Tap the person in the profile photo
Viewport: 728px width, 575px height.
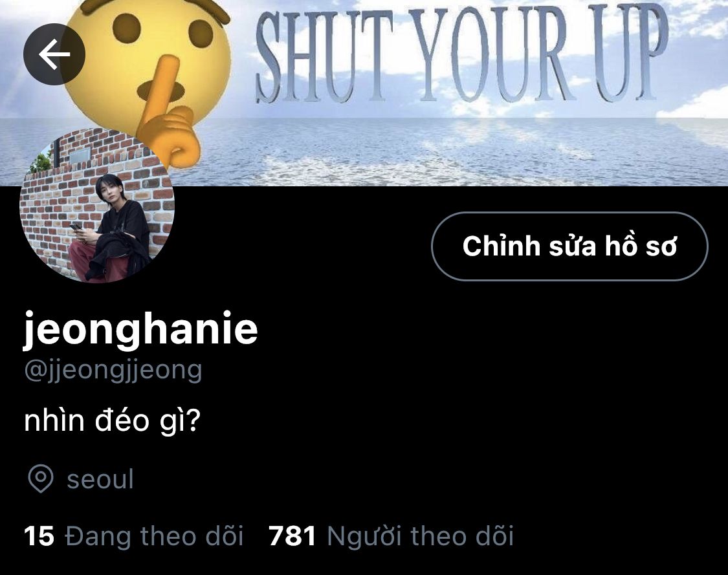point(111,230)
